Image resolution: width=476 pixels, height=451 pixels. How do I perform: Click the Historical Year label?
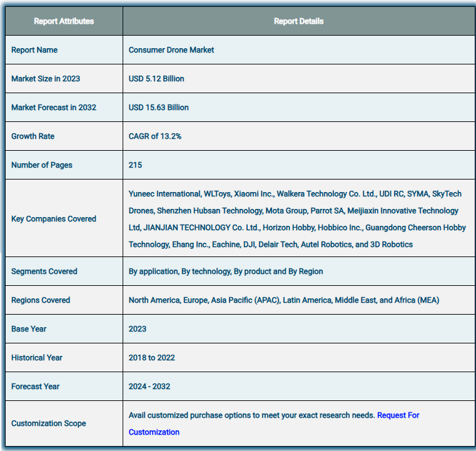pos(37,358)
